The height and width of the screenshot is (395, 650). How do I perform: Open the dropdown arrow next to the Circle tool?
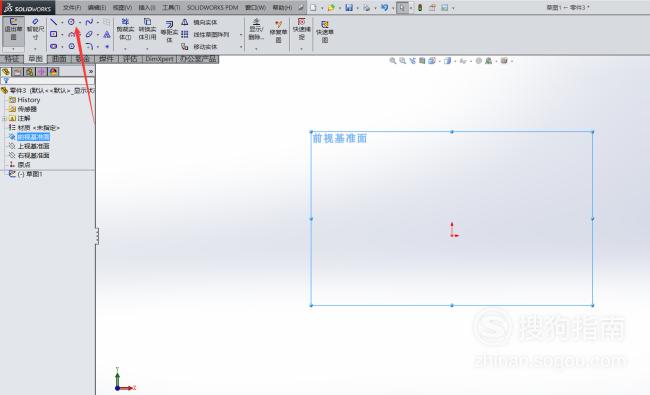point(80,22)
